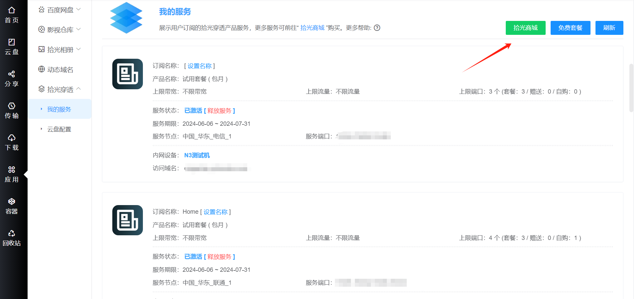This screenshot has height=299, width=644.
Task: Open the 下载 download section
Action: pos(12,142)
